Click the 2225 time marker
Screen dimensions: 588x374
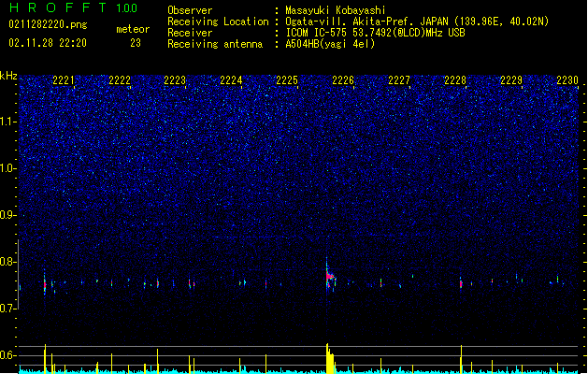[287, 80]
